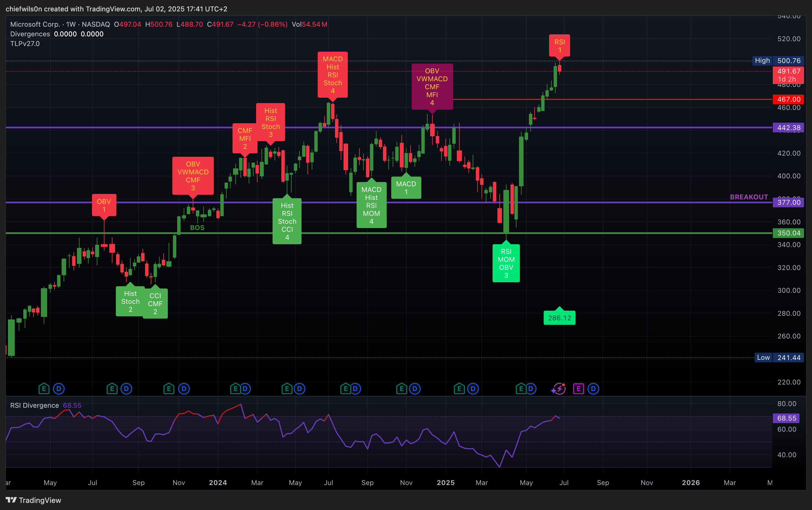Select the dividend D marker near May 2024

300,389
